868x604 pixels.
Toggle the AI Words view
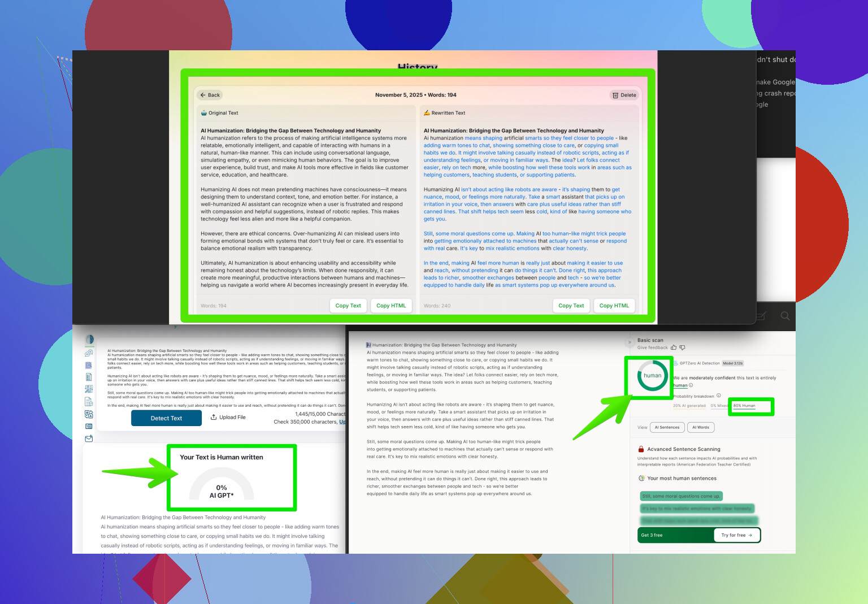tap(701, 428)
